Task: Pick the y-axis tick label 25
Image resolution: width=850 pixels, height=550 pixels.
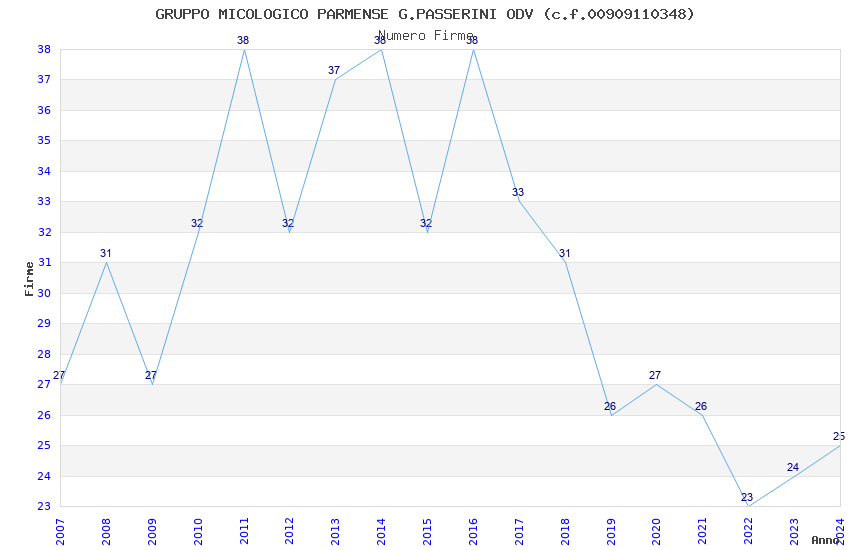Action: tap(44, 445)
